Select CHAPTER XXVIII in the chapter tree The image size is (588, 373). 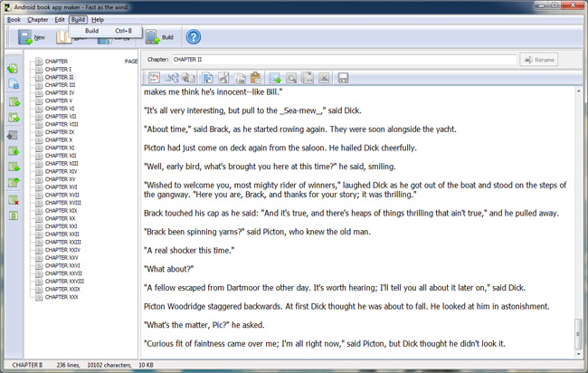(64, 282)
